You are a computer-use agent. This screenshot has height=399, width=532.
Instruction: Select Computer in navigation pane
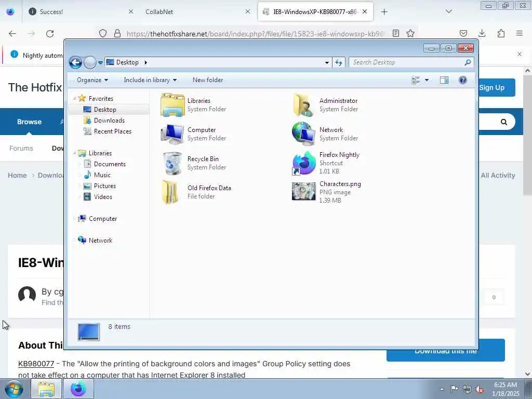click(x=103, y=219)
